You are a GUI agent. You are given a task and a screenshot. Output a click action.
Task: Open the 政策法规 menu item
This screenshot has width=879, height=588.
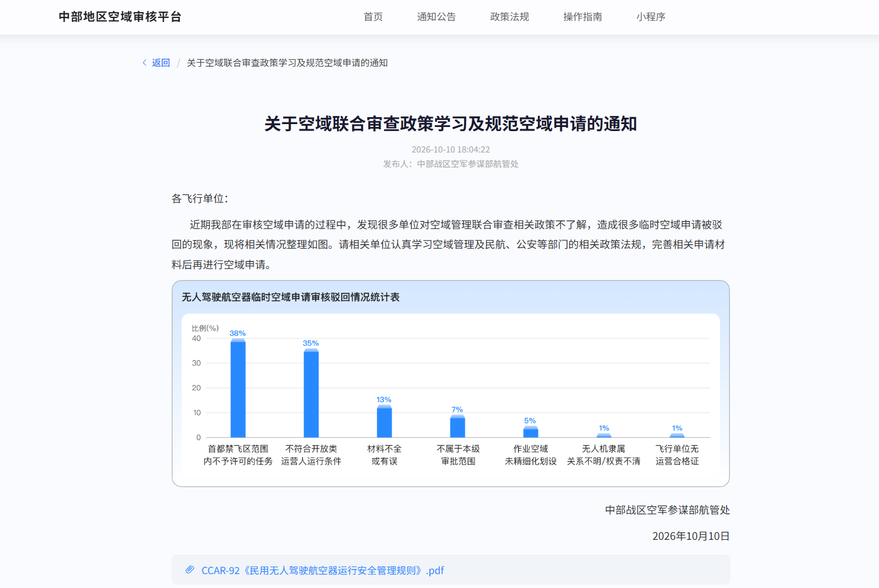(x=509, y=17)
